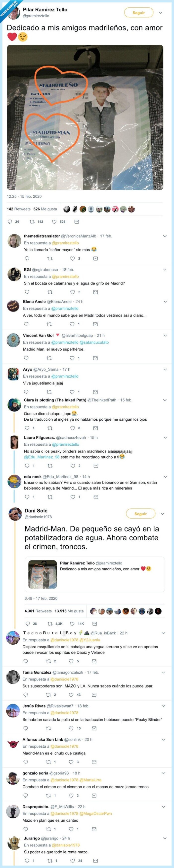View the 4.301 Retweets list on Dani's tweet

coord(38,611)
